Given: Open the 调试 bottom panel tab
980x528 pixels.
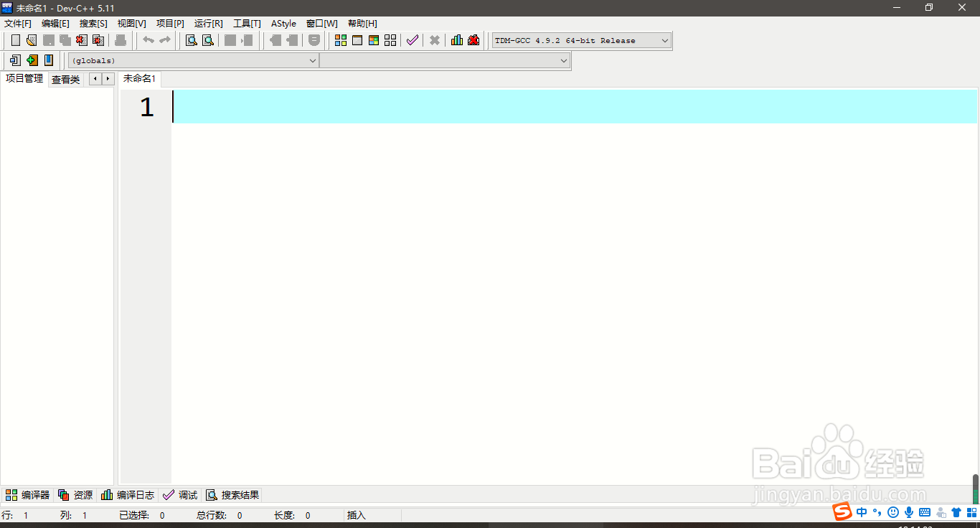Looking at the screenshot, I should click(180, 495).
